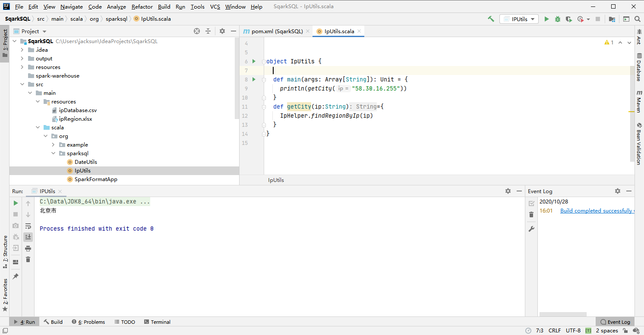
Task: Click the 2 spaces indent widget
Action: click(x=607, y=331)
